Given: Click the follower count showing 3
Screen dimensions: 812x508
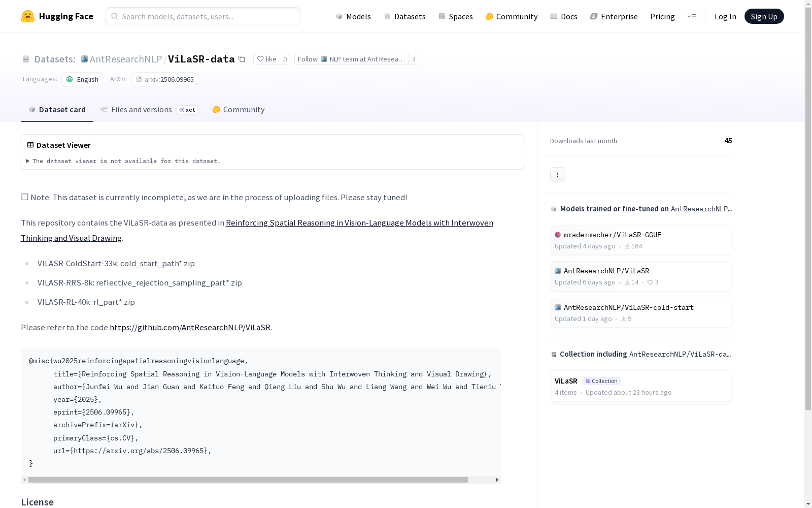Looking at the screenshot, I should coord(414,59).
